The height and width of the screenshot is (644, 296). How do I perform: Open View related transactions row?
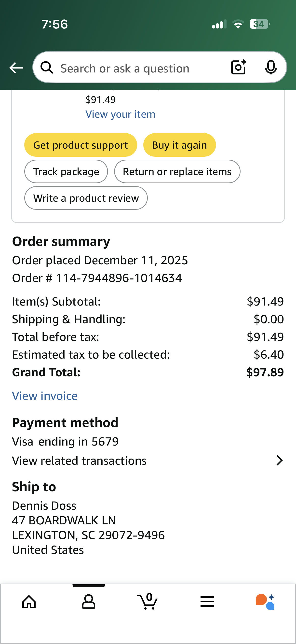click(148, 461)
